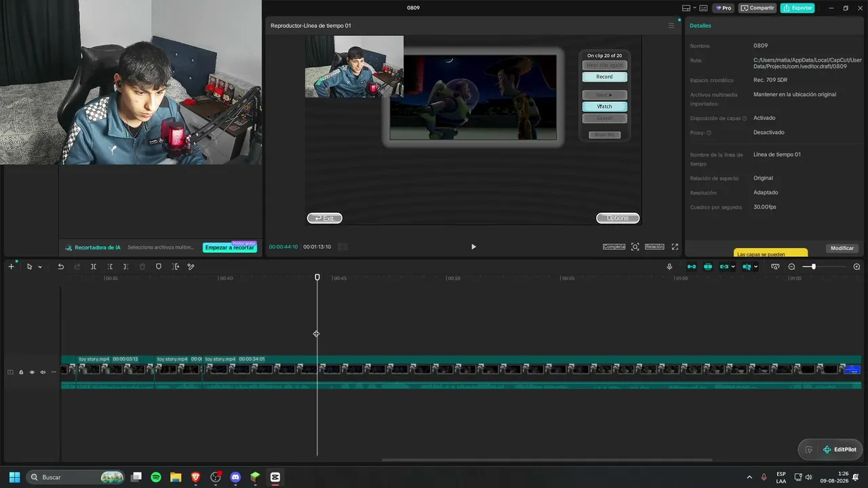Enter fullscreen preview mode
Viewport: 868px width, 488px height.
tap(675, 247)
